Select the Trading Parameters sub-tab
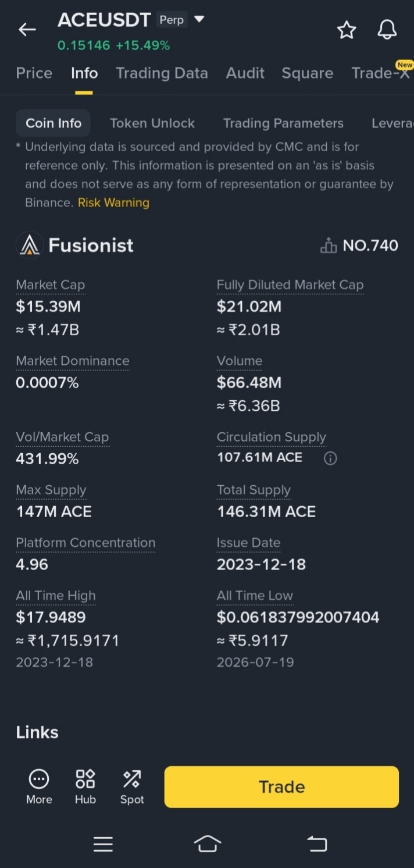Viewport: 414px width, 868px height. coord(283,123)
